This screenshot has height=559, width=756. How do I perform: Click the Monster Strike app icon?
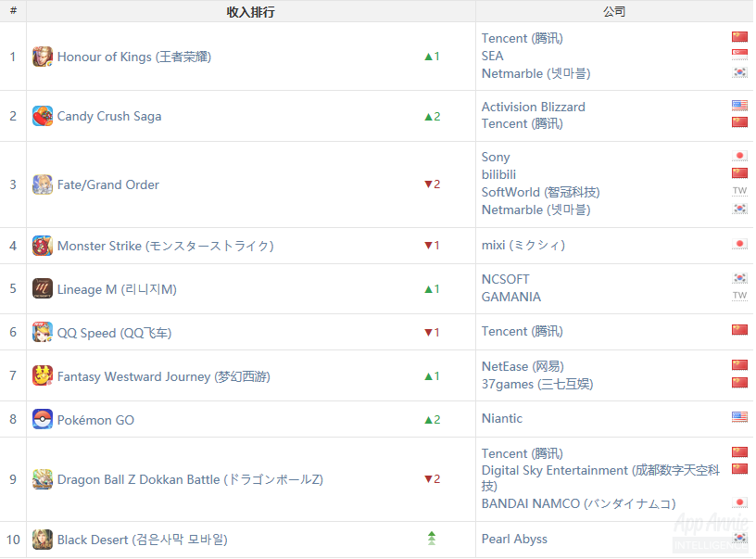[43, 246]
